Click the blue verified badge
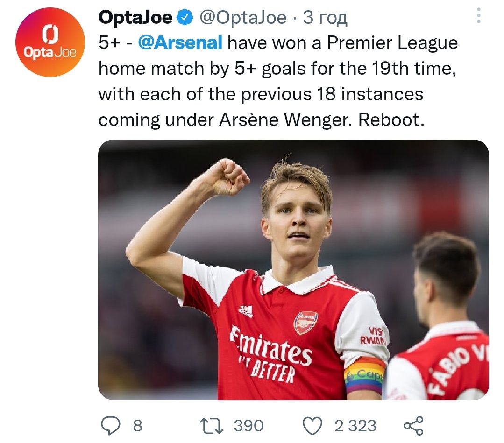This screenshot has width=504, height=443. [x=185, y=18]
